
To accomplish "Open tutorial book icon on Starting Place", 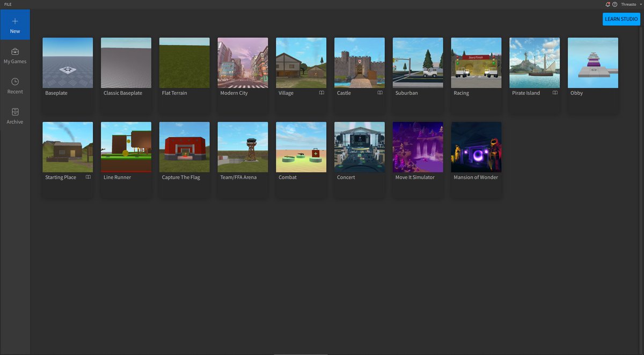I will click(x=88, y=177).
